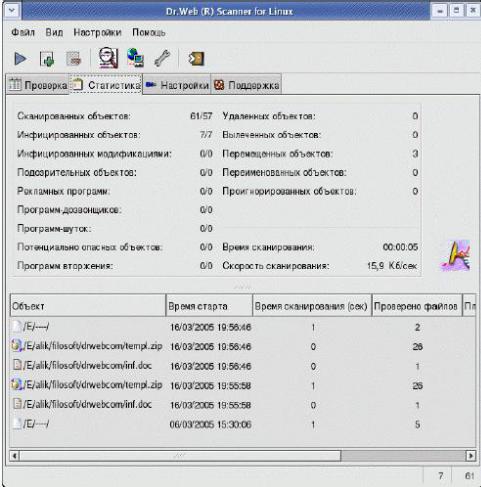Click the Подозрительных объектов label

point(77,172)
